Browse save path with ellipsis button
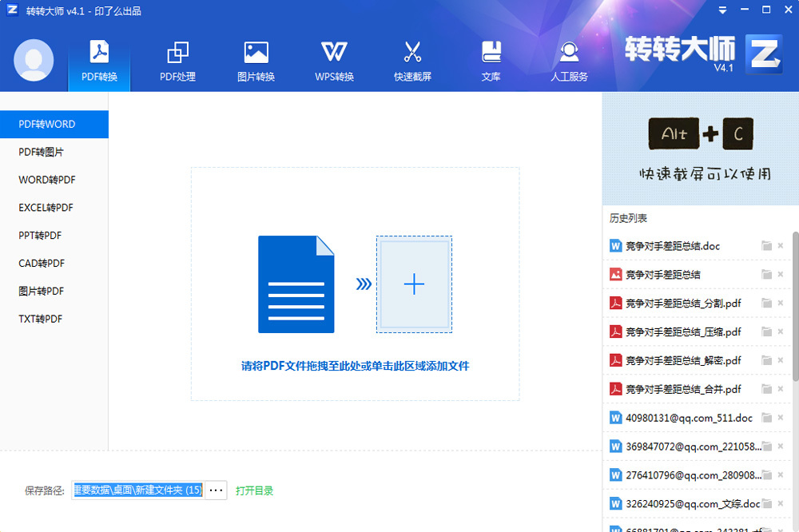Image resolution: width=799 pixels, height=532 pixels. (216, 490)
